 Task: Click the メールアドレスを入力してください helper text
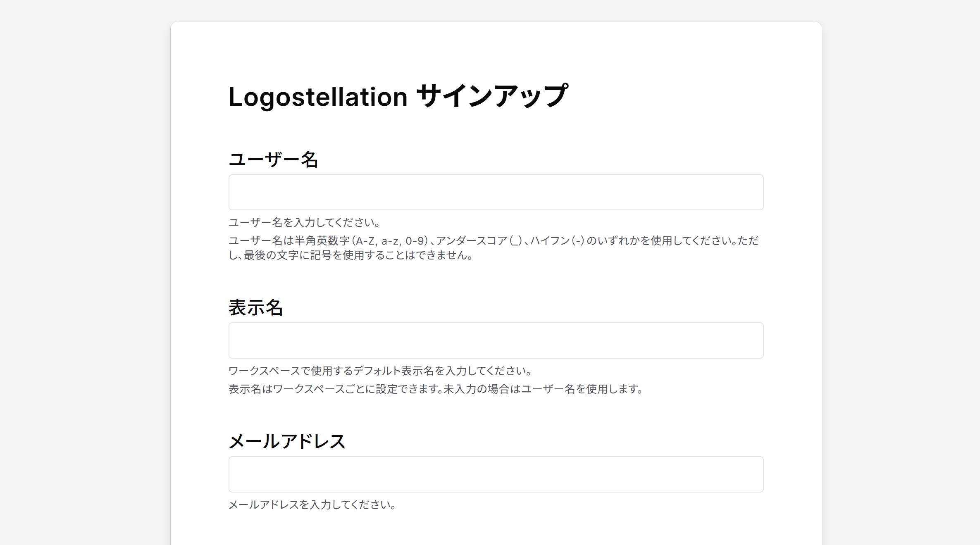pyautogui.click(x=312, y=505)
